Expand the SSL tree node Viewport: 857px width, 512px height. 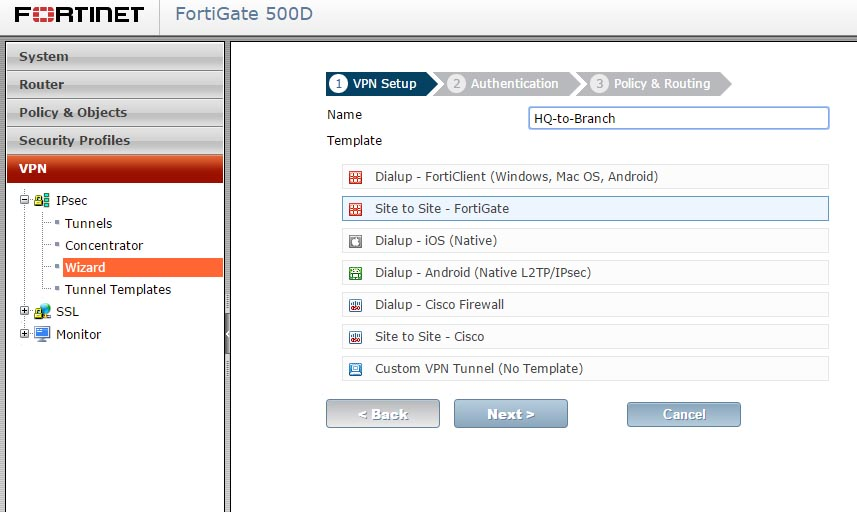[24, 310]
